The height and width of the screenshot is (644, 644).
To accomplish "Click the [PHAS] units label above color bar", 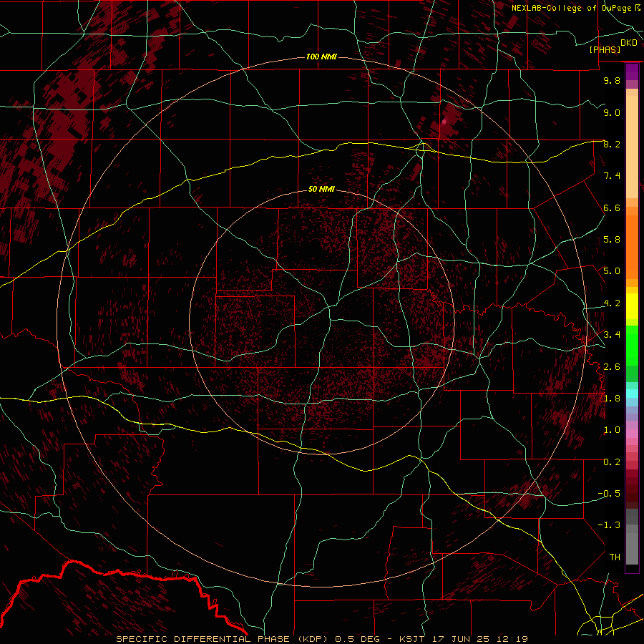I will (x=605, y=49).
